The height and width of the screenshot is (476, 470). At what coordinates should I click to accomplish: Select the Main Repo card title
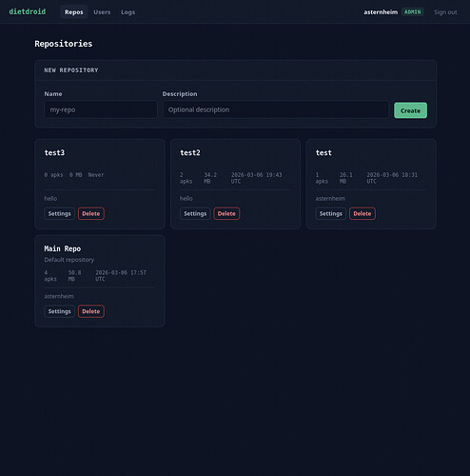coord(63,248)
